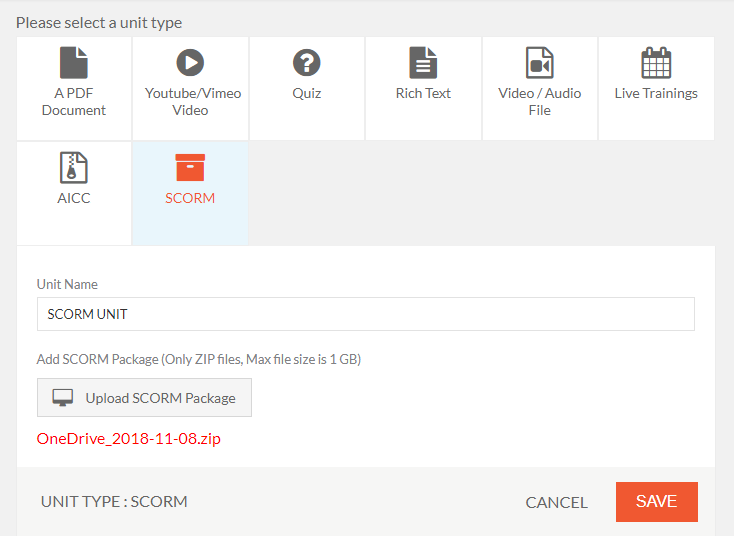This screenshot has height=536, width=734.
Task: Click the Unit Name input field
Action: tap(366, 314)
